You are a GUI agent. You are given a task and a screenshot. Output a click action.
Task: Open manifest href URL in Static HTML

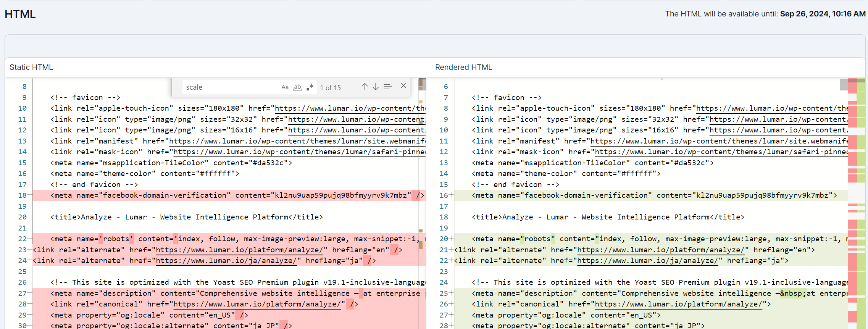pyautogui.click(x=297, y=141)
